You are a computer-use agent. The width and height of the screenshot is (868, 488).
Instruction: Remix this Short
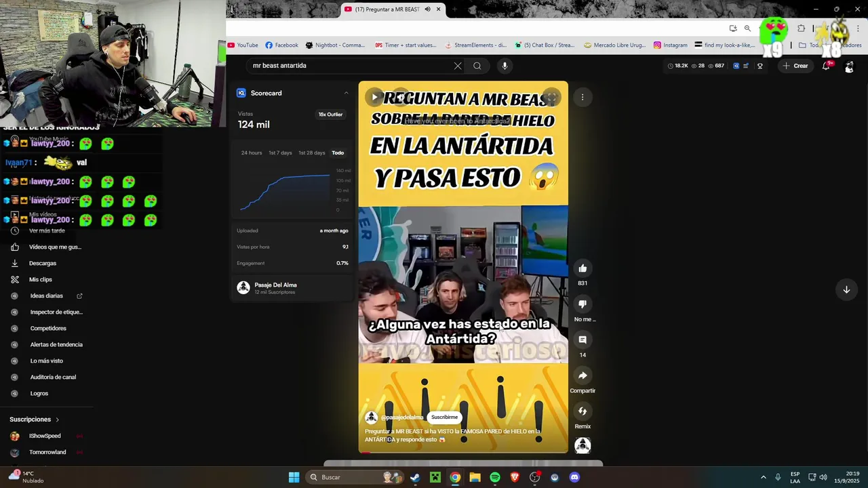point(583,411)
